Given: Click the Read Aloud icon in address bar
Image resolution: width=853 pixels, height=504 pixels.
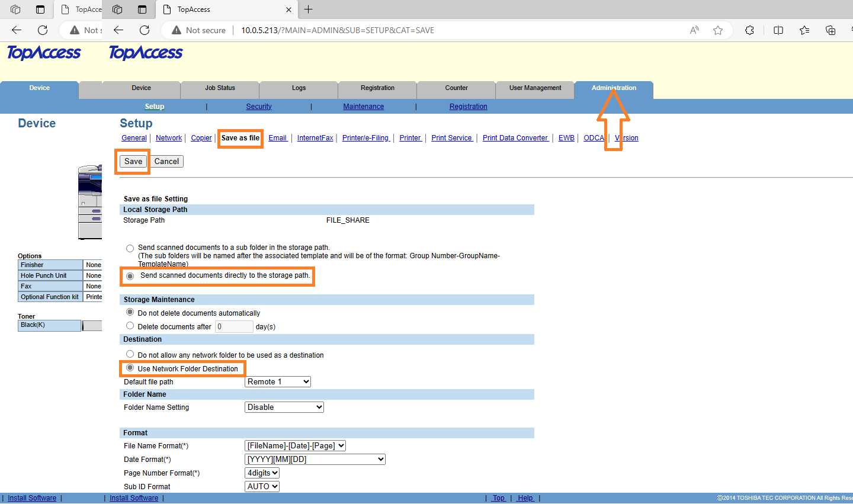Looking at the screenshot, I should pyautogui.click(x=694, y=30).
